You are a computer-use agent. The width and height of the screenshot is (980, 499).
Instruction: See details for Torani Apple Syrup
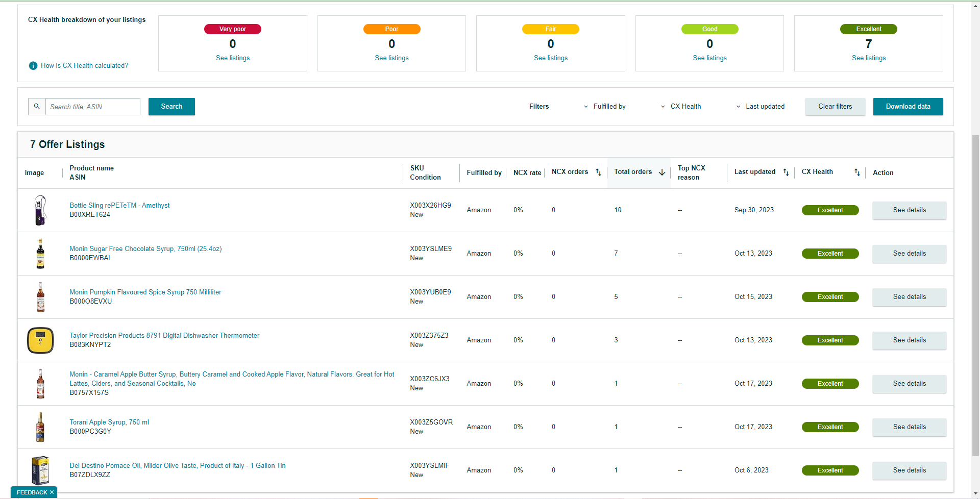tap(910, 427)
